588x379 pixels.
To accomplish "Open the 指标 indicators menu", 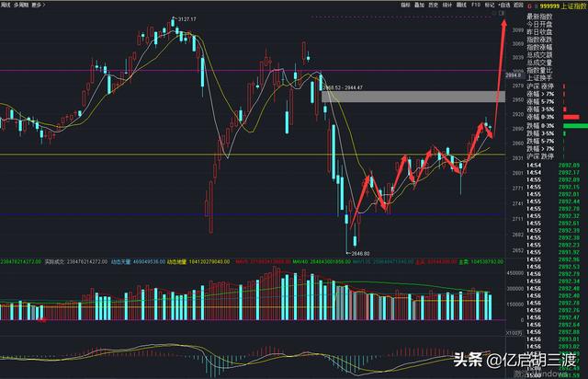I will point(405,5).
